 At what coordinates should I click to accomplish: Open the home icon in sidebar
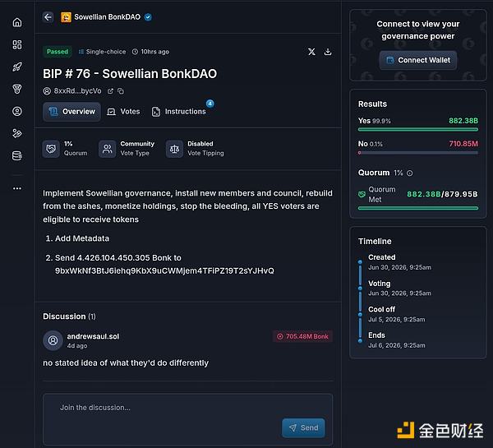pyautogui.click(x=17, y=22)
